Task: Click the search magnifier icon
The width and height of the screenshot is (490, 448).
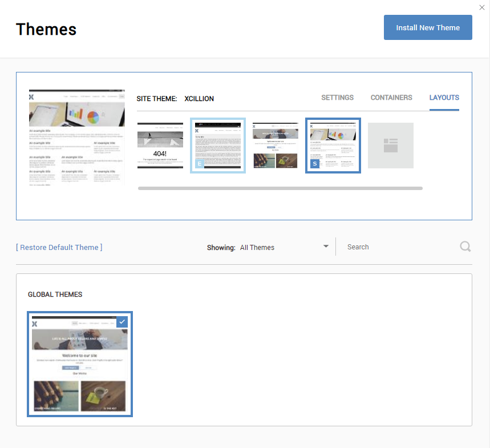Action: 465,246
